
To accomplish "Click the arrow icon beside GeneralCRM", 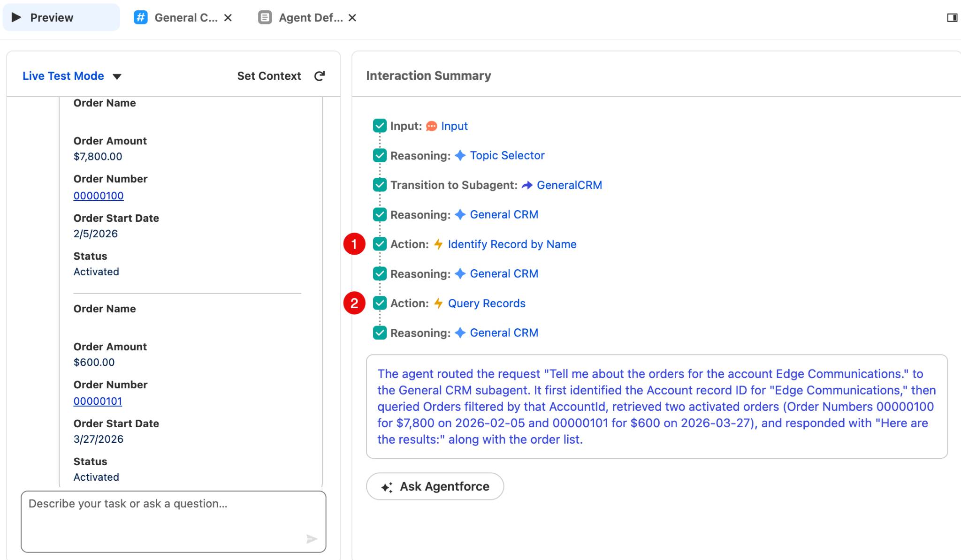I will coord(527,185).
